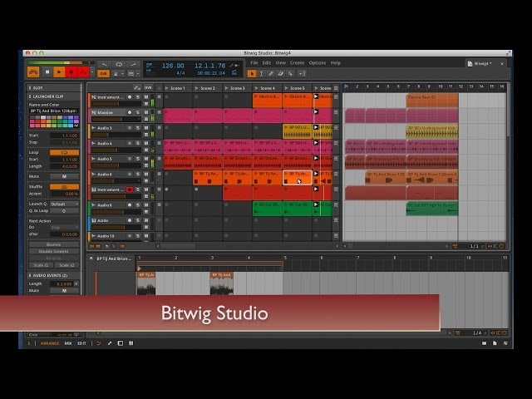Viewport: 532px width, 399px height.
Task: Open the Options menu
Action: point(318,63)
